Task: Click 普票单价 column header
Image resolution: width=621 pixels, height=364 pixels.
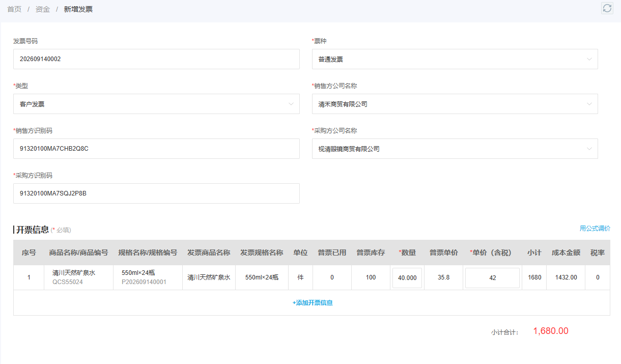Action: [x=443, y=253]
